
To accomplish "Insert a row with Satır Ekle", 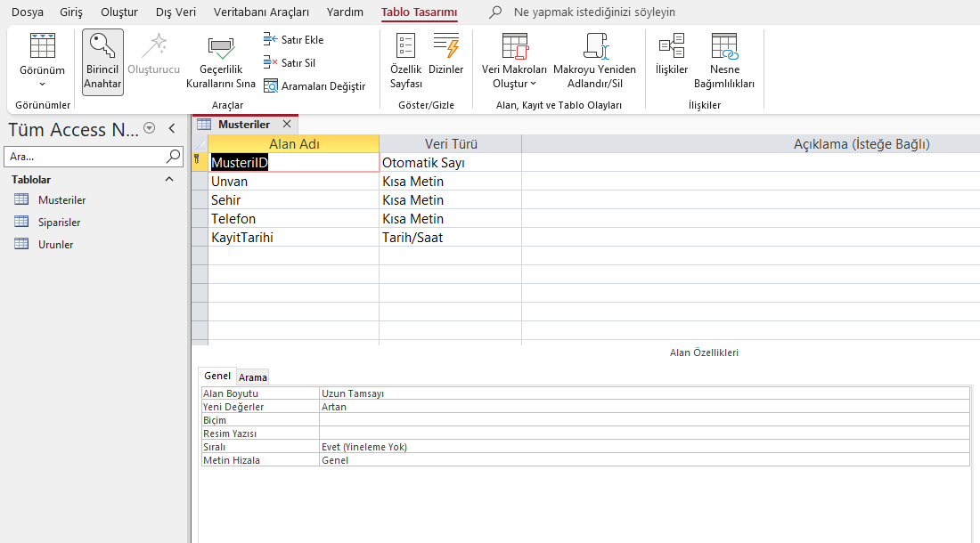I will pos(294,39).
